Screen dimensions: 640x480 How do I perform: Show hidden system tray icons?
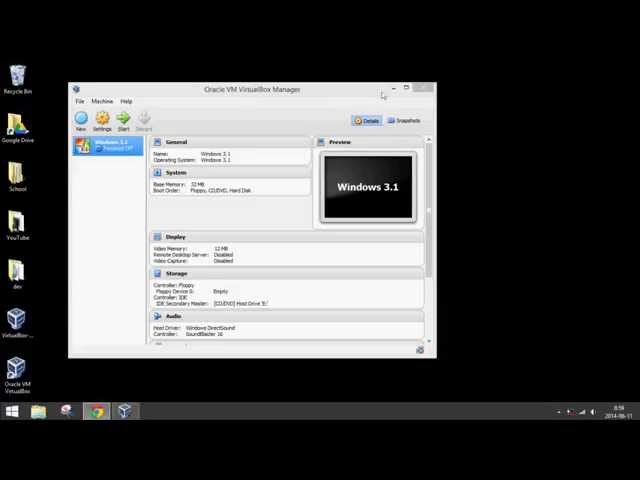tap(558, 412)
